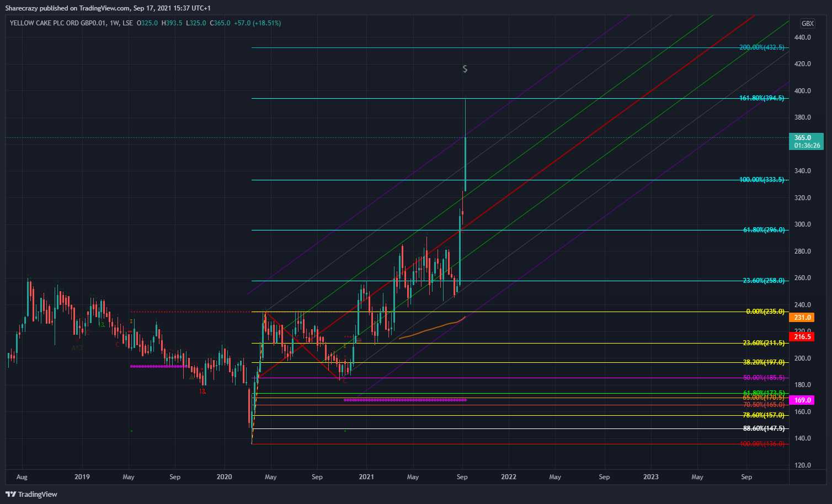This screenshot has height=504, width=832.
Task: Click the 365.0 current price label
Action: coord(806,142)
